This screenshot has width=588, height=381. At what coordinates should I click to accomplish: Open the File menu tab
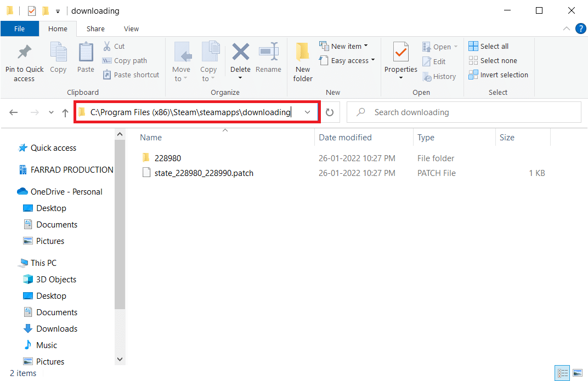point(20,29)
